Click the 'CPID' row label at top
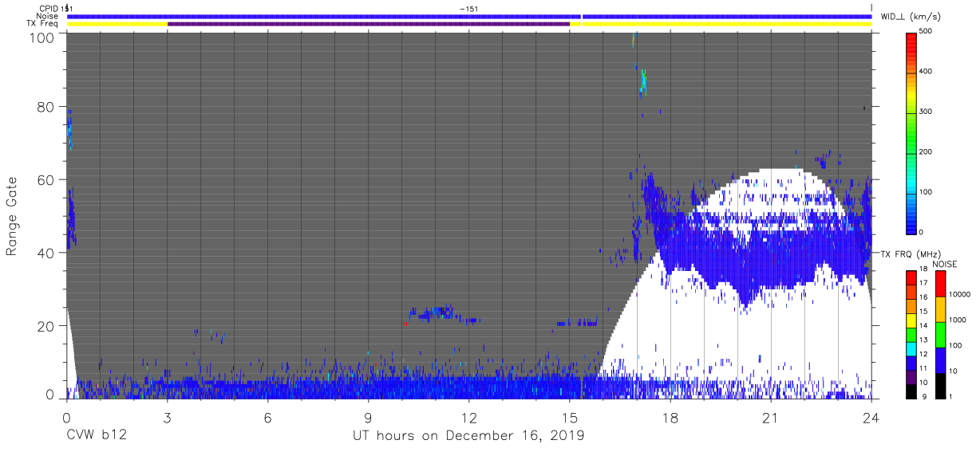This screenshot has height=452, width=980. pos(48,8)
